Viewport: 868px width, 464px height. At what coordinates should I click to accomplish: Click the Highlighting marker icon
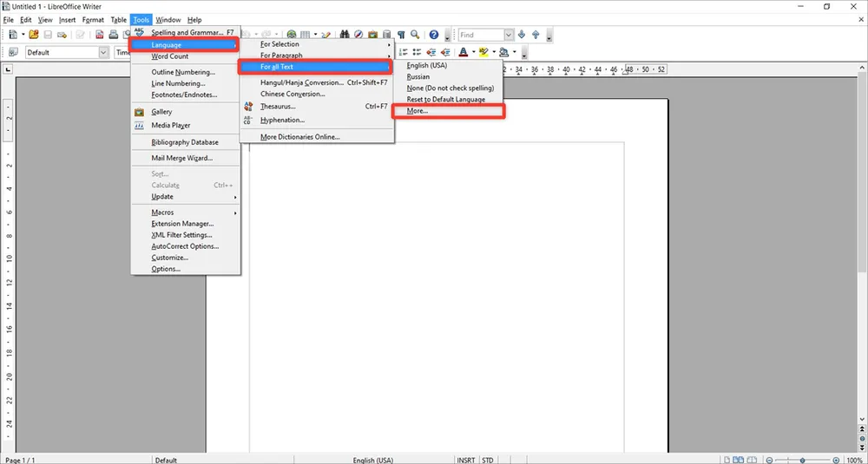click(x=483, y=52)
